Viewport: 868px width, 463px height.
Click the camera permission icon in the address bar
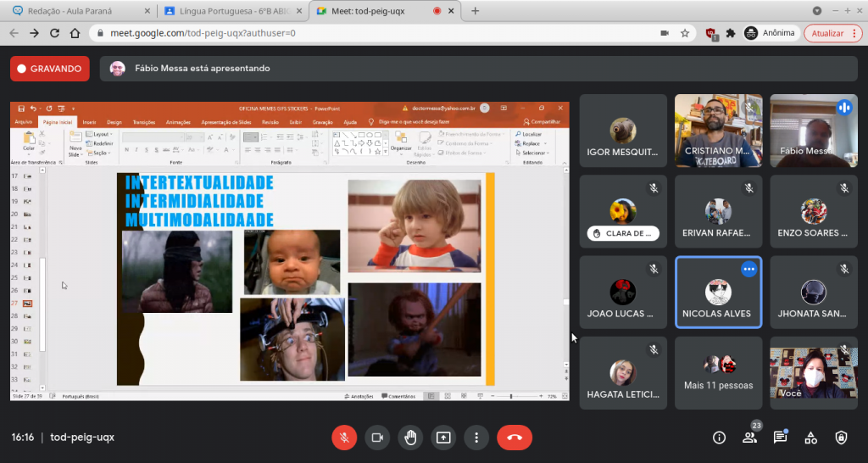[x=665, y=33]
